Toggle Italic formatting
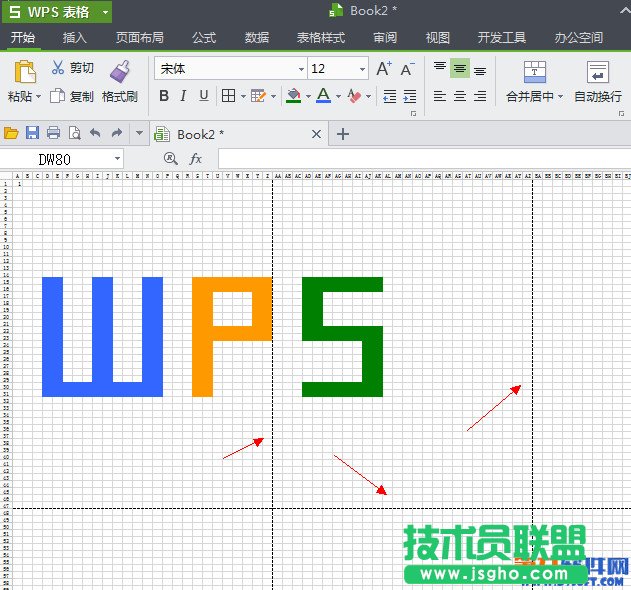Image resolution: width=631 pixels, height=590 pixels. coord(183,96)
